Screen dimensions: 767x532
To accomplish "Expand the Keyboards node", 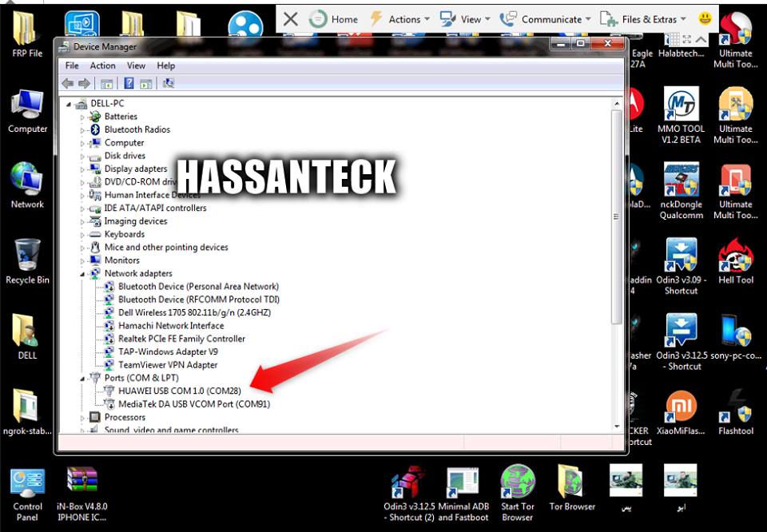I will pos(82,235).
